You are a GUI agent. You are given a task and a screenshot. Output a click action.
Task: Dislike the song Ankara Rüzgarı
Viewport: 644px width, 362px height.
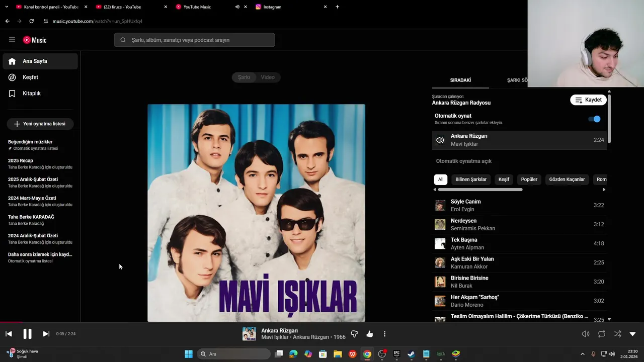tap(354, 334)
